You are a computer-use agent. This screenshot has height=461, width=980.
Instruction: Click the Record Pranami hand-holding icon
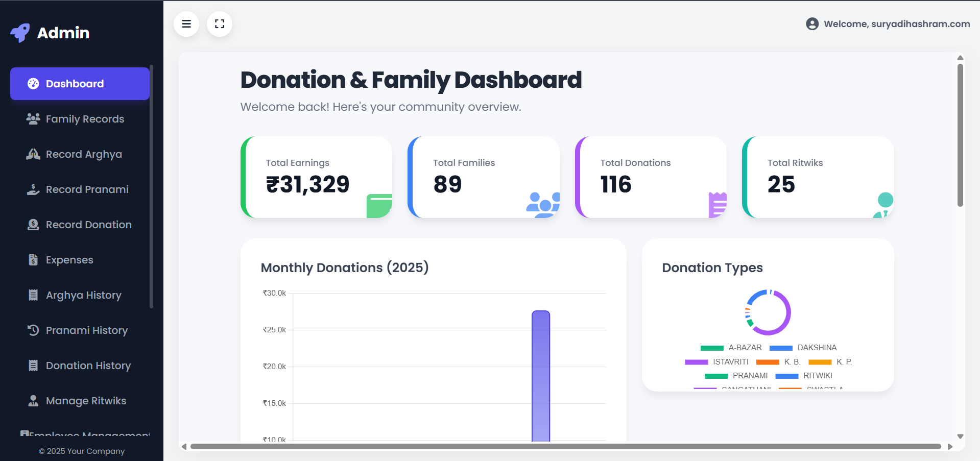click(x=33, y=189)
